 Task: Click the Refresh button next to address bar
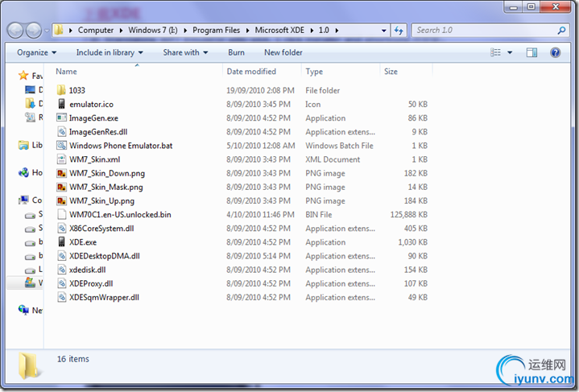399,31
